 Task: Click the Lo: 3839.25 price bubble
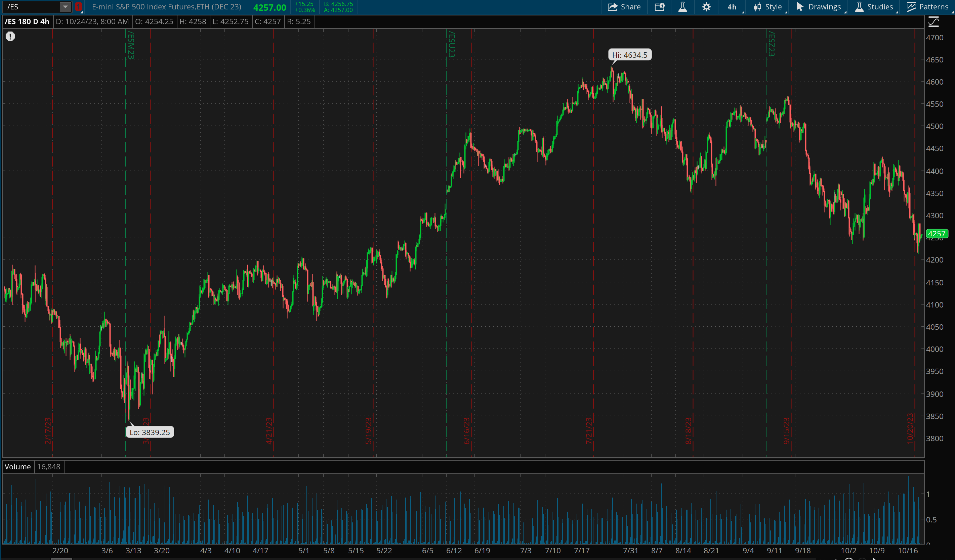pos(149,432)
